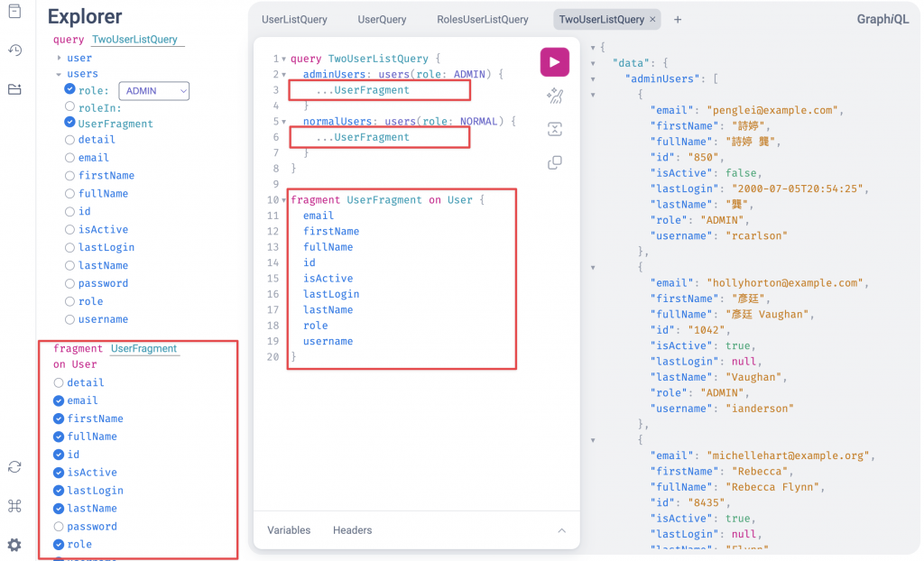Uncheck role in the UserFragment section
Screen dimensions: 924x561
coord(59,545)
